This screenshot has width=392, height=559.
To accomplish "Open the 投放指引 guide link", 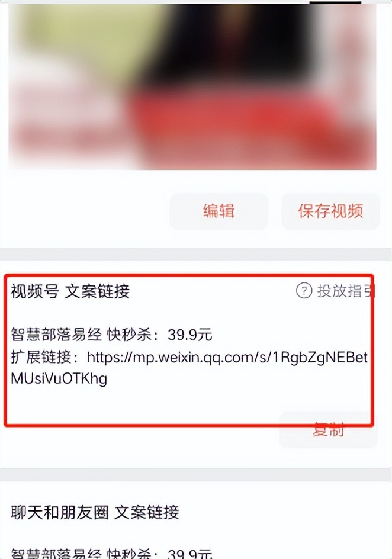I will tap(346, 291).
